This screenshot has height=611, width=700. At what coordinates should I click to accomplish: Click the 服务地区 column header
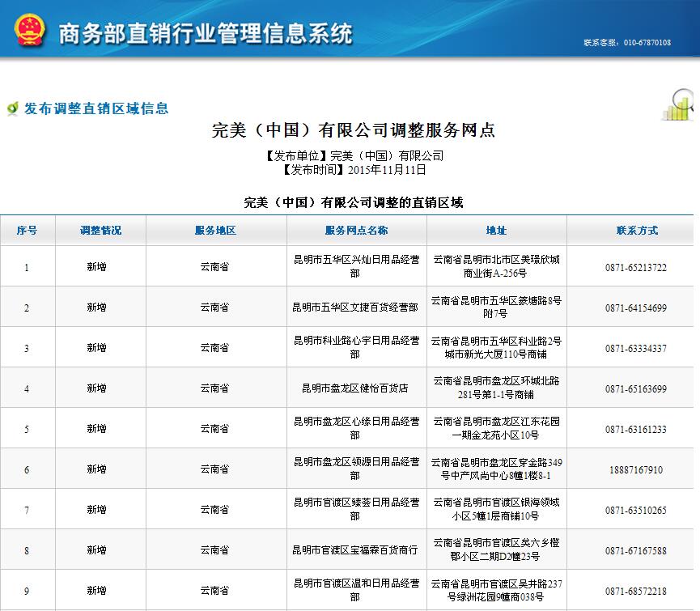tap(215, 231)
